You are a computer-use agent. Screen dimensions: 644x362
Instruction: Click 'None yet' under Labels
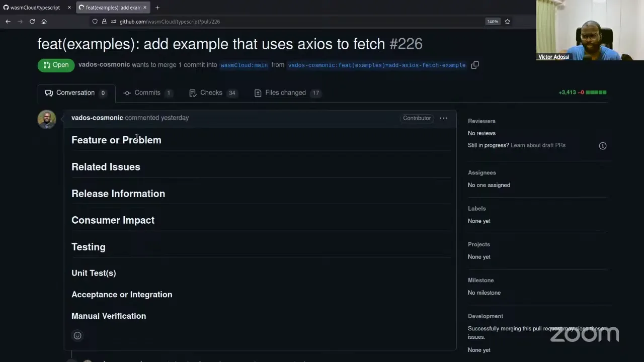click(479, 221)
